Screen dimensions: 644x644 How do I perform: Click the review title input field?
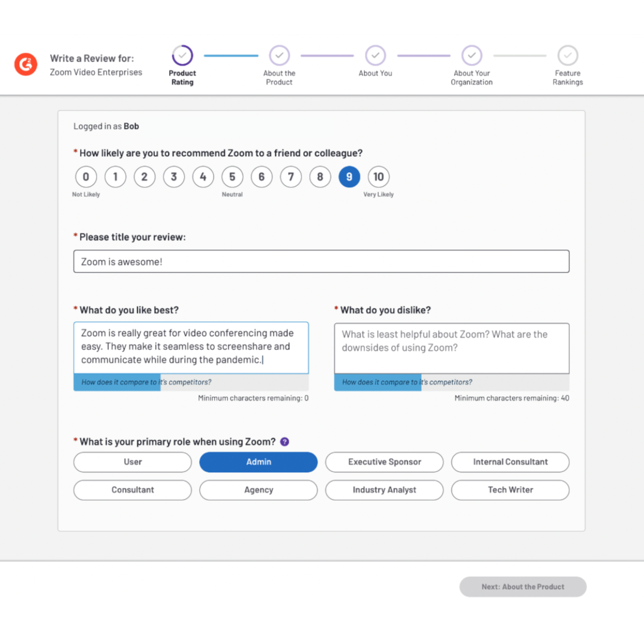tap(321, 261)
